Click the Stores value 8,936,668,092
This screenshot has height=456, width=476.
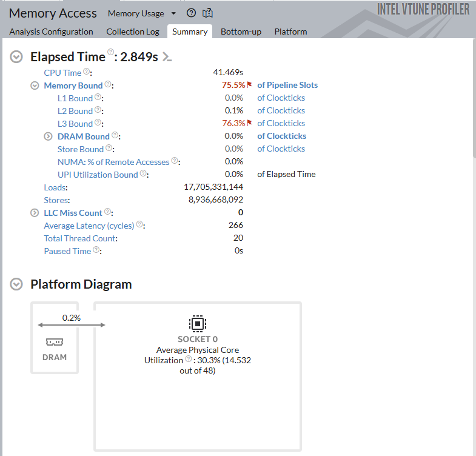(x=216, y=199)
